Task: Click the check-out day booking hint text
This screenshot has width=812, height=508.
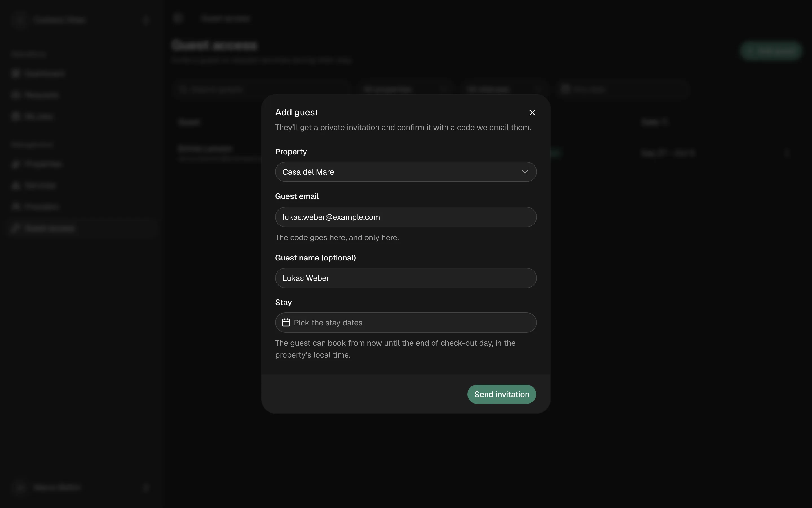Action: (x=395, y=349)
